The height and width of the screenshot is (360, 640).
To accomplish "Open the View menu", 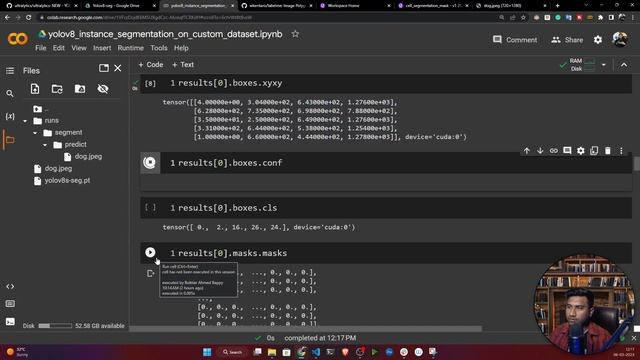I will coord(79,48).
